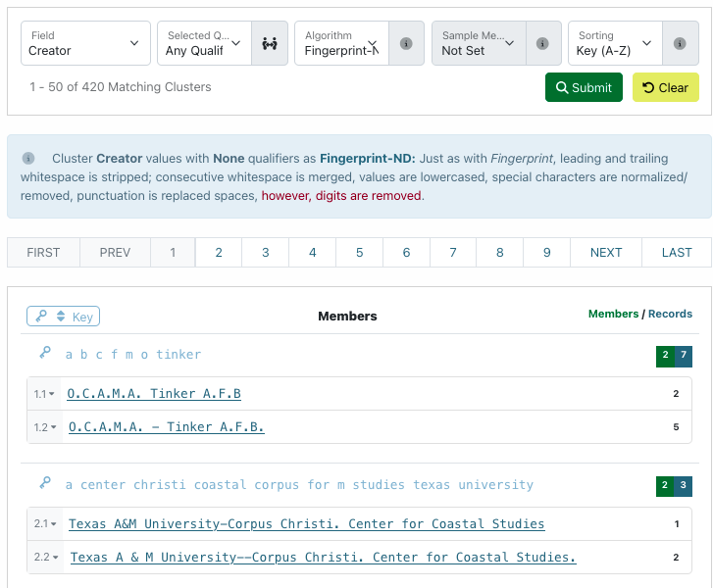The height and width of the screenshot is (588, 713).
Task: Go to LAST page
Action: [677, 252]
